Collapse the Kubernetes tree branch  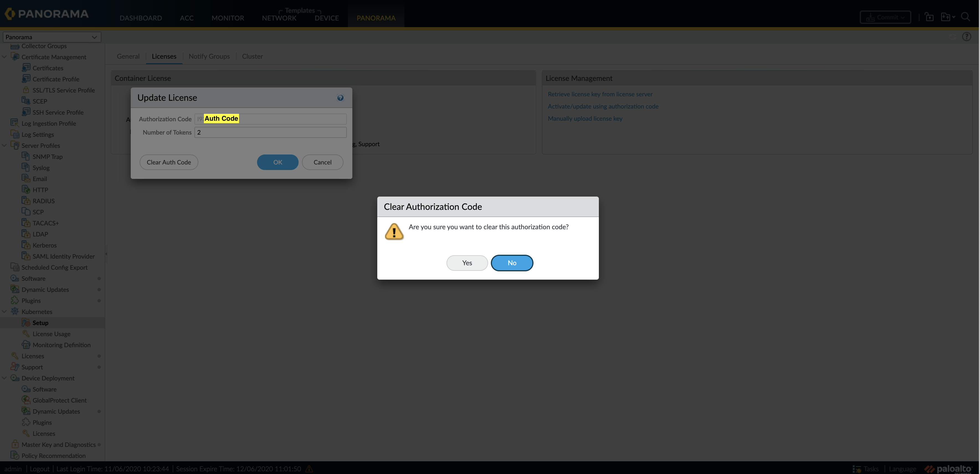[x=4, y=311]
